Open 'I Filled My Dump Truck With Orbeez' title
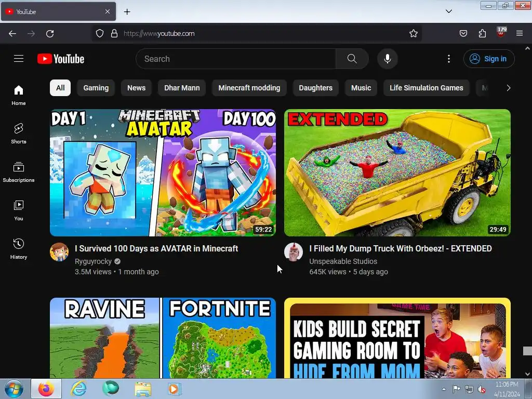This screenshot has height=399, width=532. pyautogui.click(x=401, y=248)
